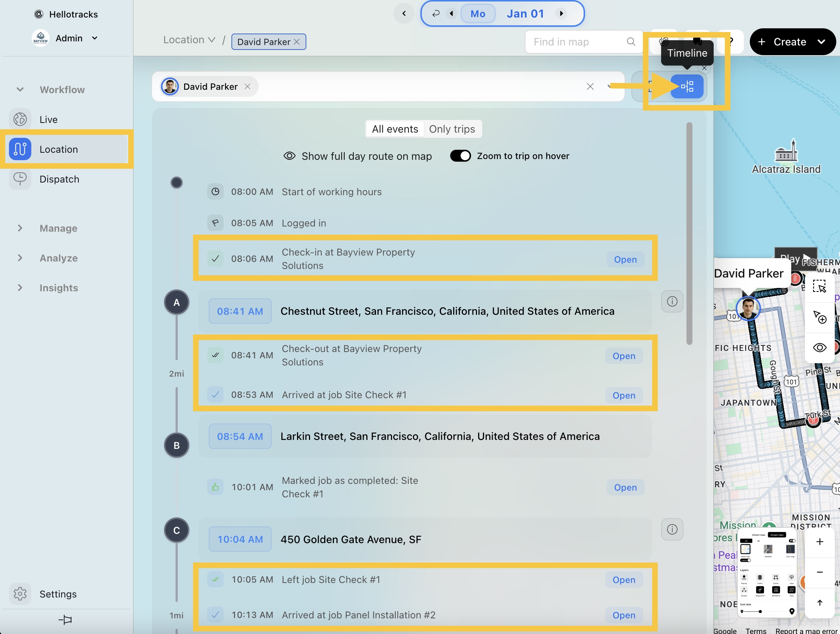Click the icon size slider in map settings
This screenshot has width=840, height=634.
[760, 611]
